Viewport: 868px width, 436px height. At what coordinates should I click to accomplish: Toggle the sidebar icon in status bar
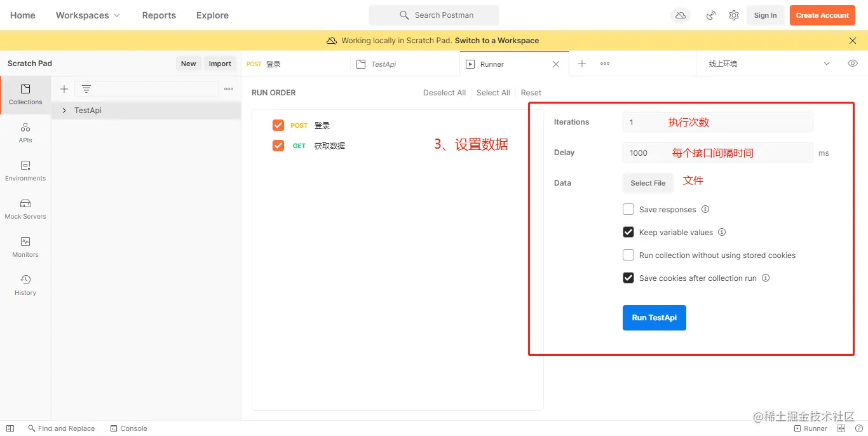(10, 428)
